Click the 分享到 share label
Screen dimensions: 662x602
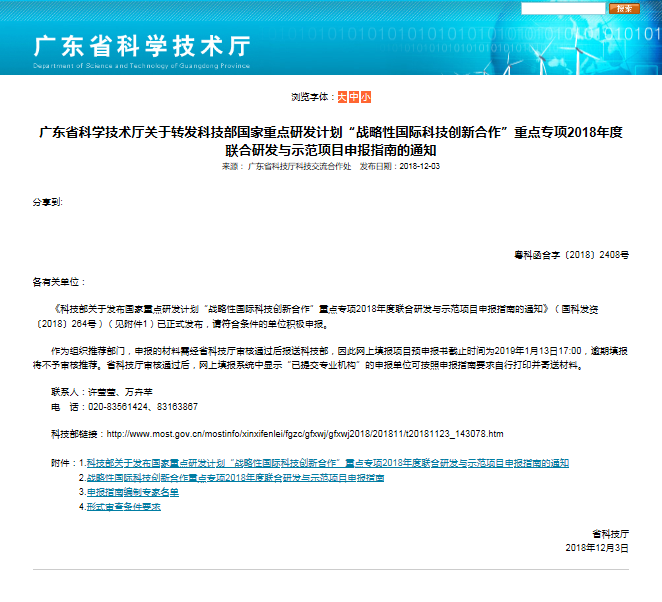47,202
